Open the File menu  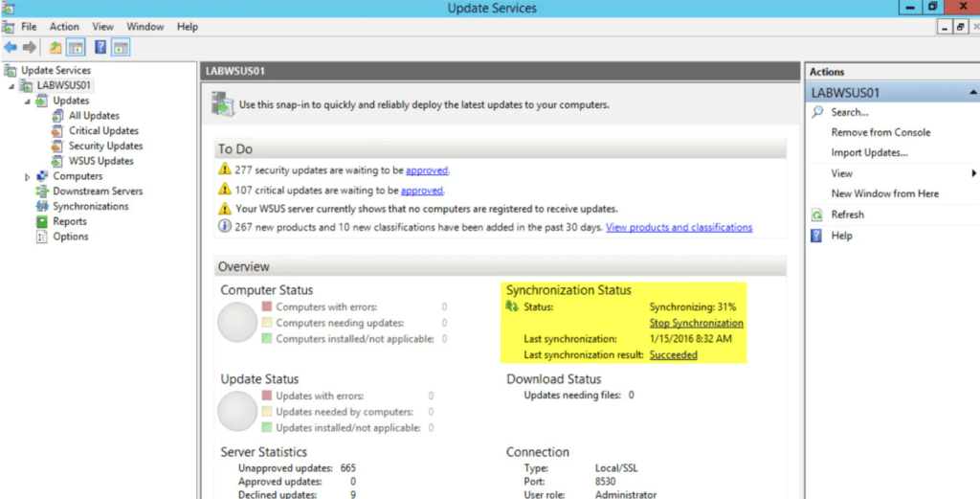pos(29,26)
